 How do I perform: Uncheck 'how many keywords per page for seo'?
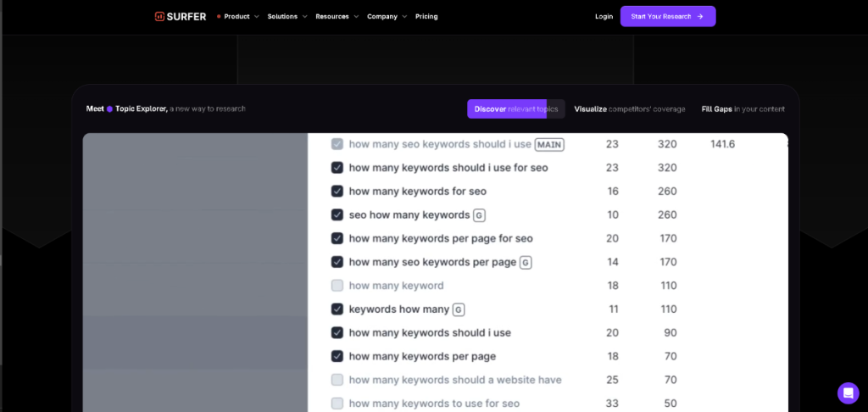337,238
